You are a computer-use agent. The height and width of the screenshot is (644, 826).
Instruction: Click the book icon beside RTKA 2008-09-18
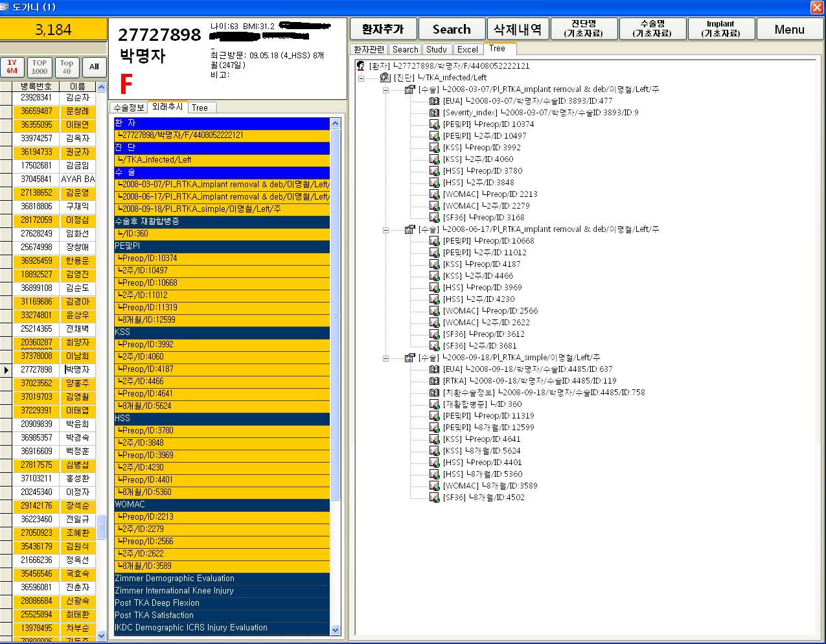pos(435,381)
